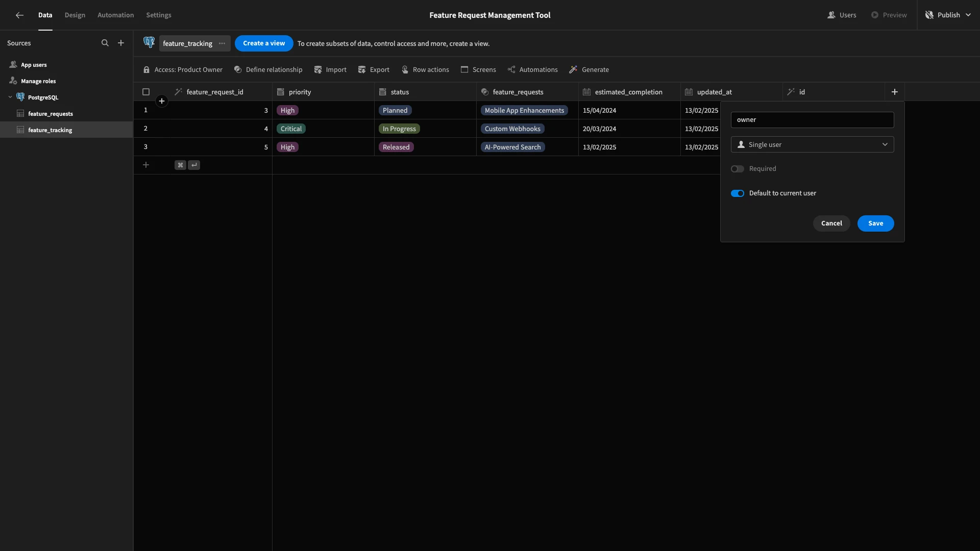Open Row actions

(425, 70)
